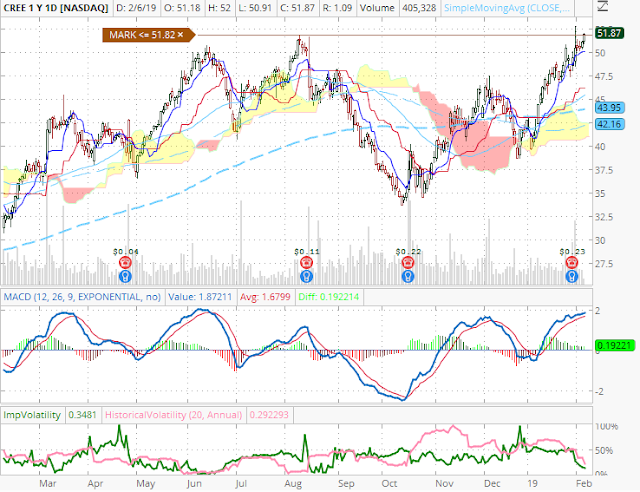Click the 43.95 moving average price bubble

click(x=609, y=108)
